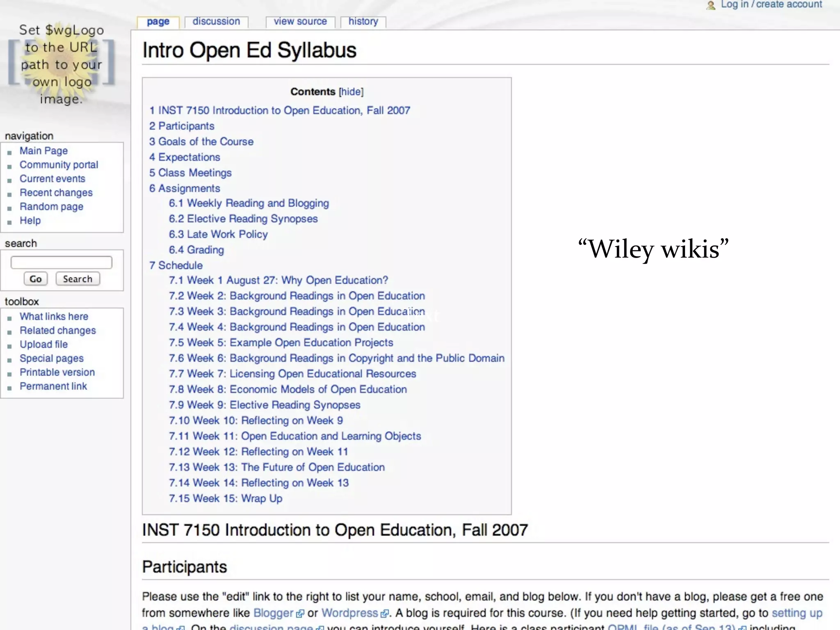The width and height of the screenshot is (840, 630).
Task: Focus the wiki search input field
Action: point(62,262)
